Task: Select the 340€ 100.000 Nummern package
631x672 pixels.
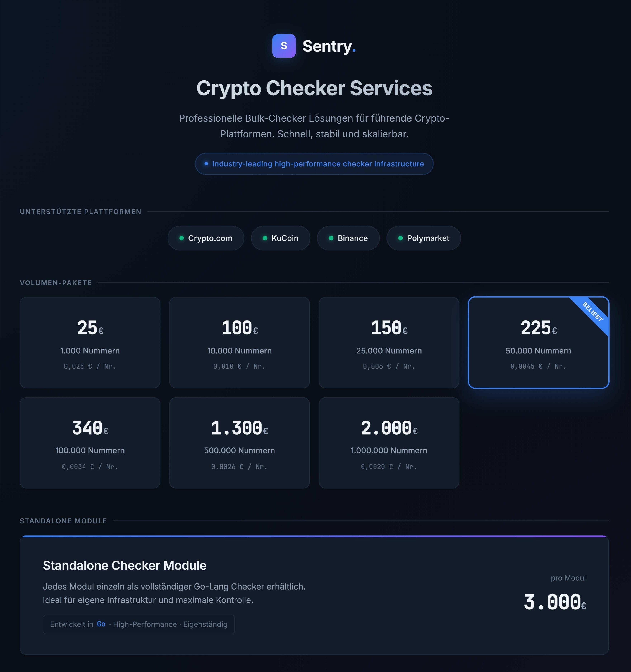Action: (90, 443)
